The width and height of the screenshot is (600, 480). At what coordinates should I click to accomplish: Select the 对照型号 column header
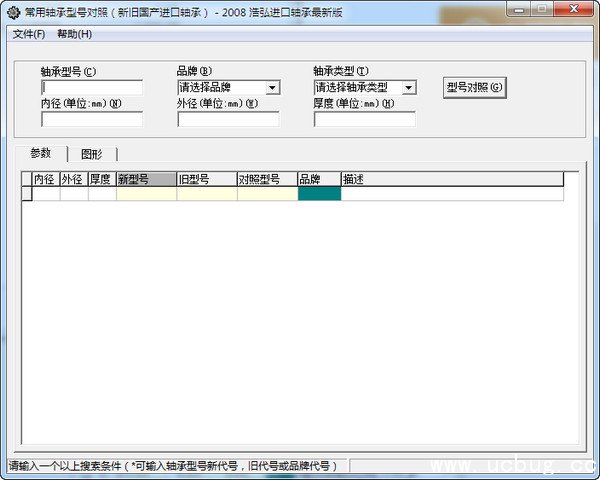point(267,180)
